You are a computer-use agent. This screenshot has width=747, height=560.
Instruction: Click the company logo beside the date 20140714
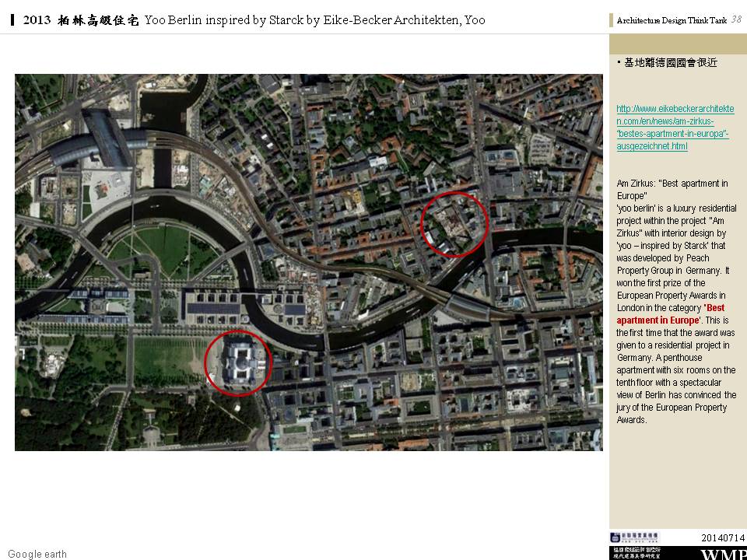tap(633, 537)
